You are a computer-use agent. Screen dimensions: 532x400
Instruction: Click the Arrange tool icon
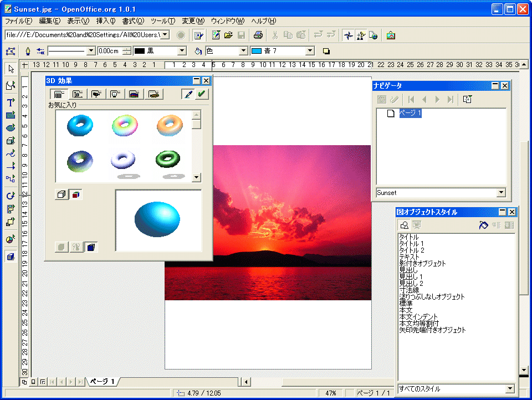click(x=11, y=222)
